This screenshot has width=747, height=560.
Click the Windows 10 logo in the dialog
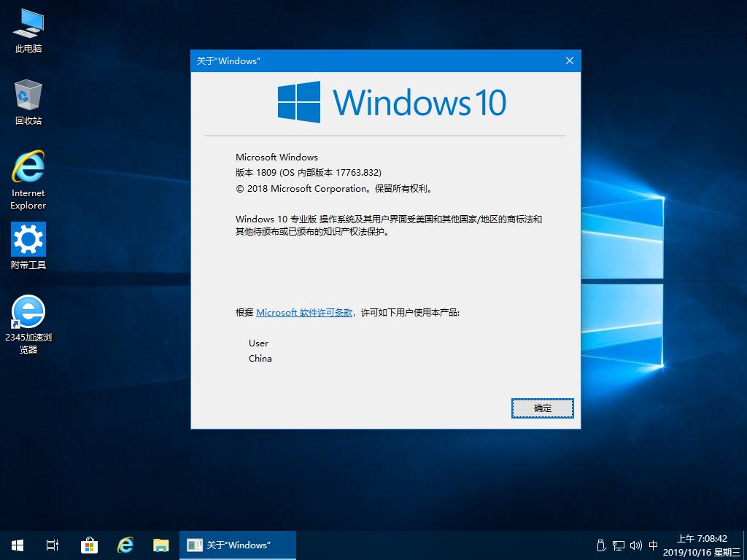(x=392, y=102)
